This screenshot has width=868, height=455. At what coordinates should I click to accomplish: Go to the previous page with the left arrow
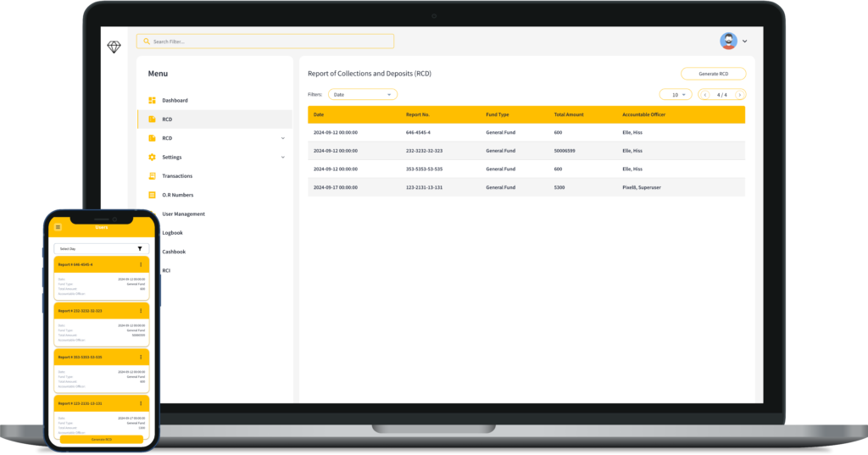[x=704, y=95]
